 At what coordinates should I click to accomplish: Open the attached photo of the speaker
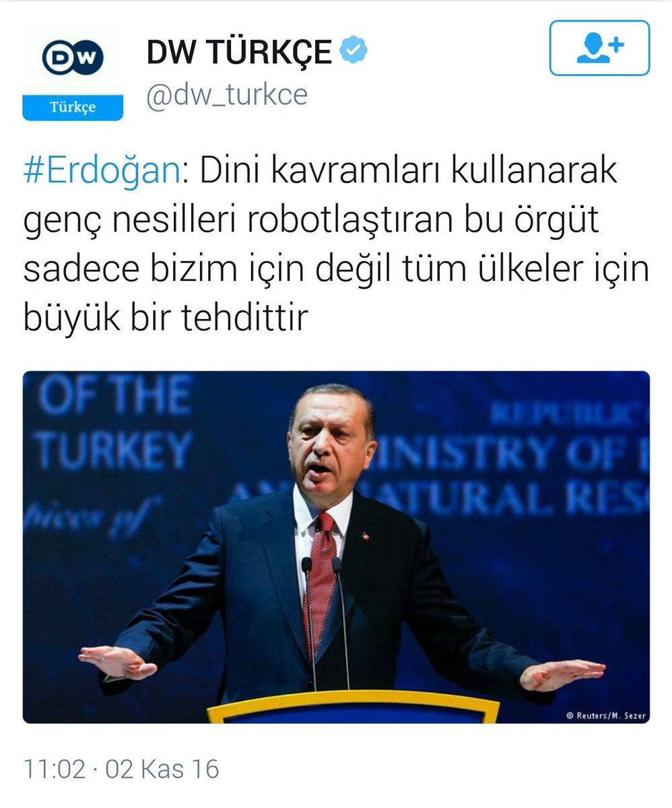pos(336,547)
